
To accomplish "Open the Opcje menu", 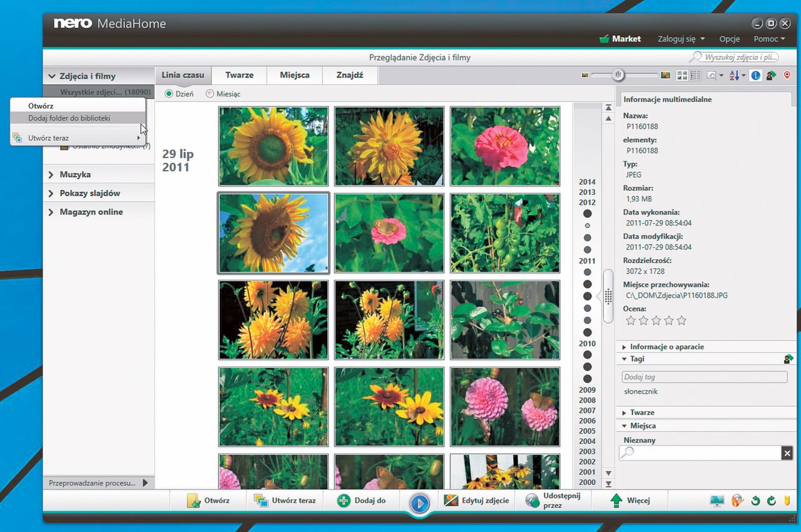I will (x=730, y=39).
